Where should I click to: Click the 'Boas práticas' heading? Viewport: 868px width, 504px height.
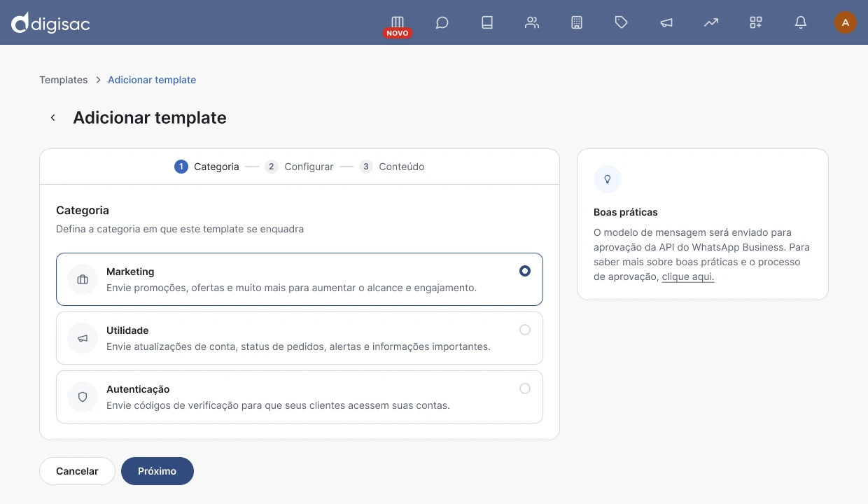click(x=626, y=212)
